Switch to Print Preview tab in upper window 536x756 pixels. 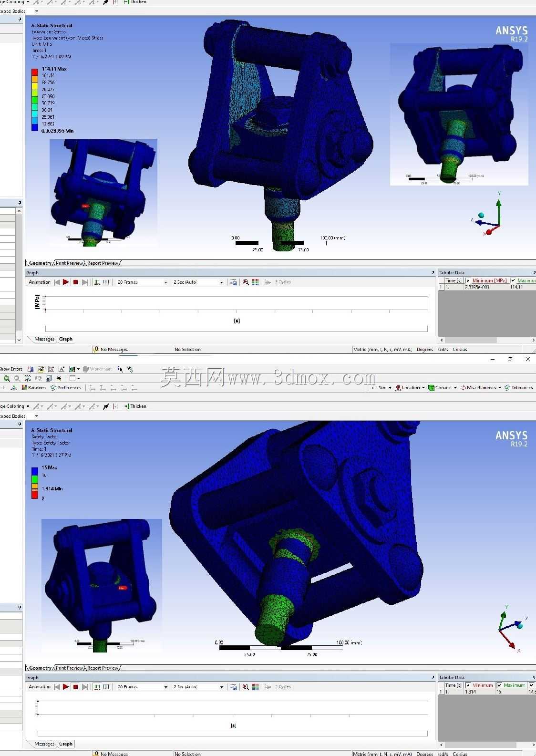pos(70,263)
